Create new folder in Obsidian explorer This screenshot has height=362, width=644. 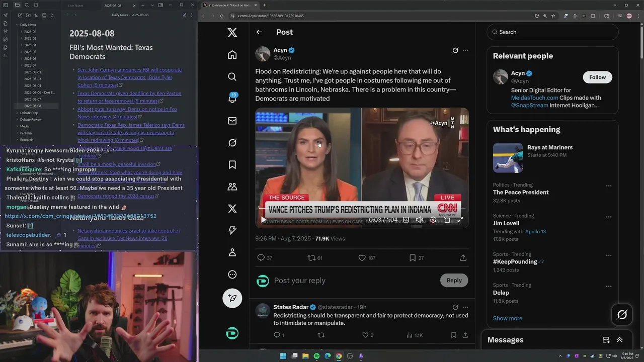click(28, 16)
